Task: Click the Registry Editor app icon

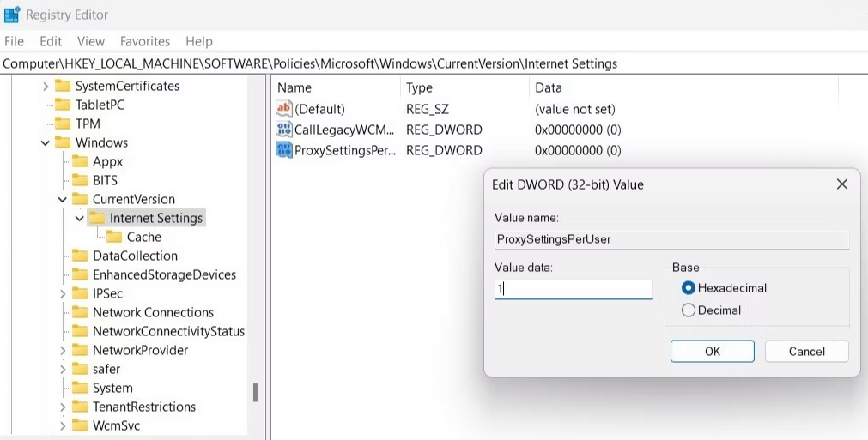Action: click(12, 15)
